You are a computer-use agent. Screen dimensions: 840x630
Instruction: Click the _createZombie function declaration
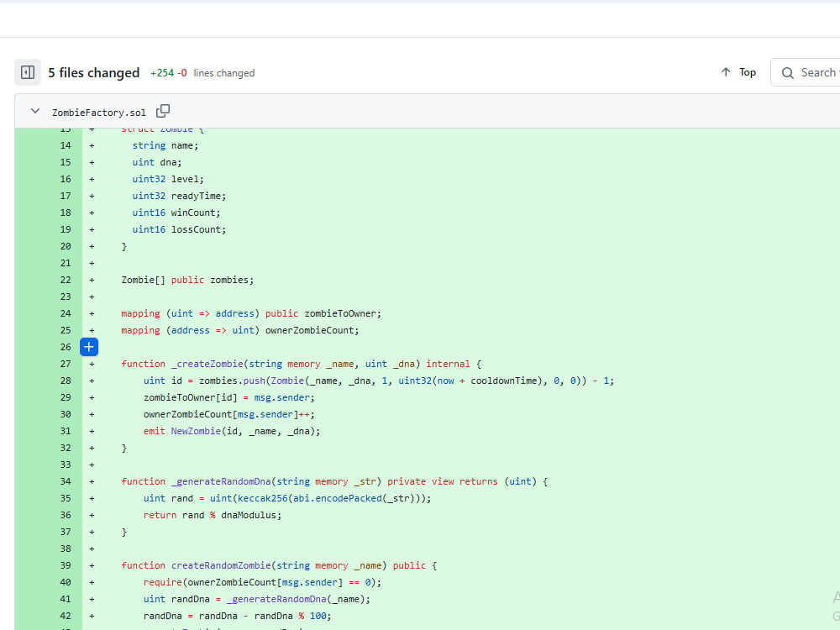pos(301,364)
